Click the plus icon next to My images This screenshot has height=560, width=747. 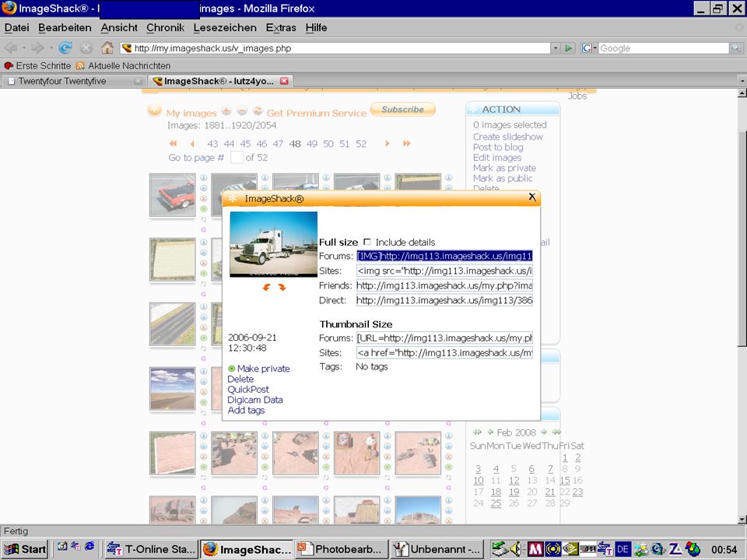click(x=226, y=111)
